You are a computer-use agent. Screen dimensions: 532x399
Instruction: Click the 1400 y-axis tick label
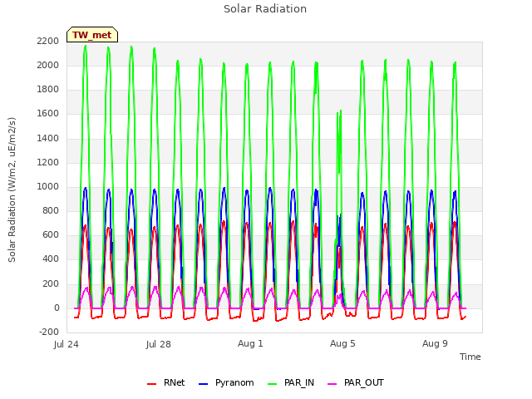click(48, 139)
